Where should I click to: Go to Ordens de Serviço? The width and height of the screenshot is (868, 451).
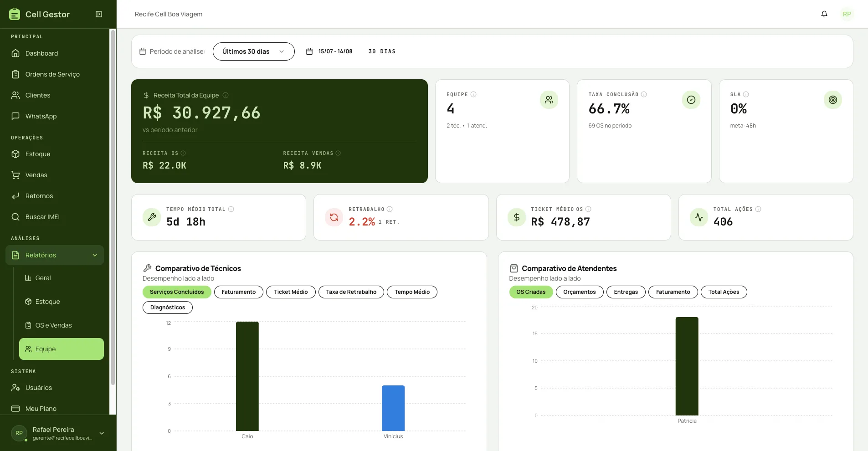55,74
